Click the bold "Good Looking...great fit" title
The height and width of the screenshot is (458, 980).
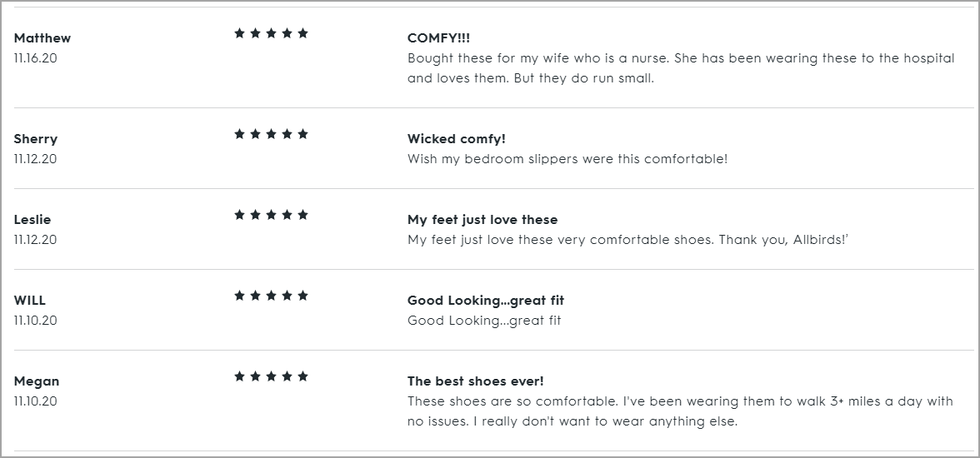(486, 301)
